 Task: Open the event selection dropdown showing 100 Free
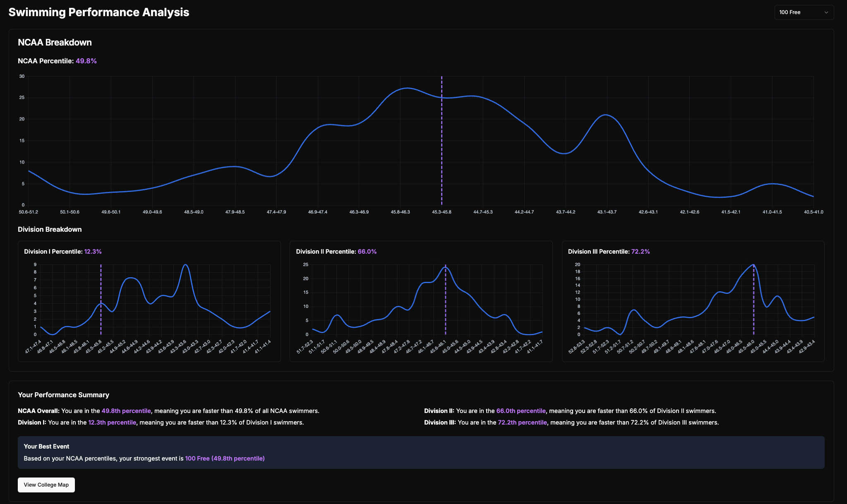tap(803, 12)
